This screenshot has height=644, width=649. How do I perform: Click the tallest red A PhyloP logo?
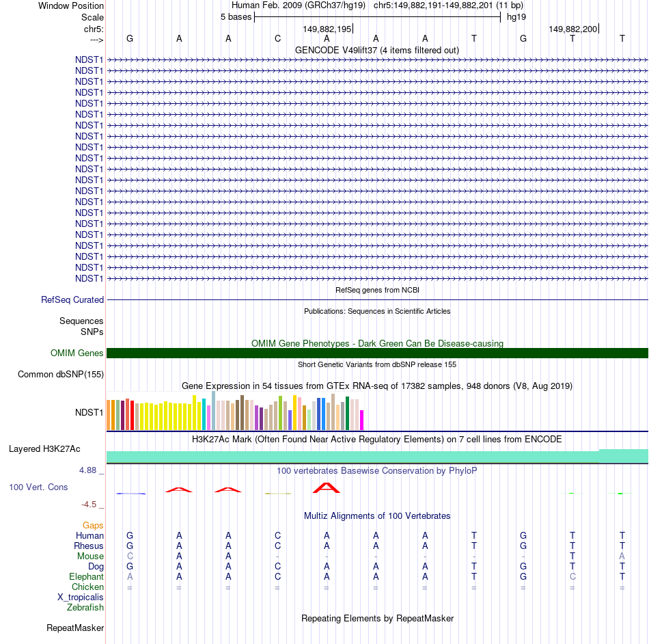[x=327, y=487]
